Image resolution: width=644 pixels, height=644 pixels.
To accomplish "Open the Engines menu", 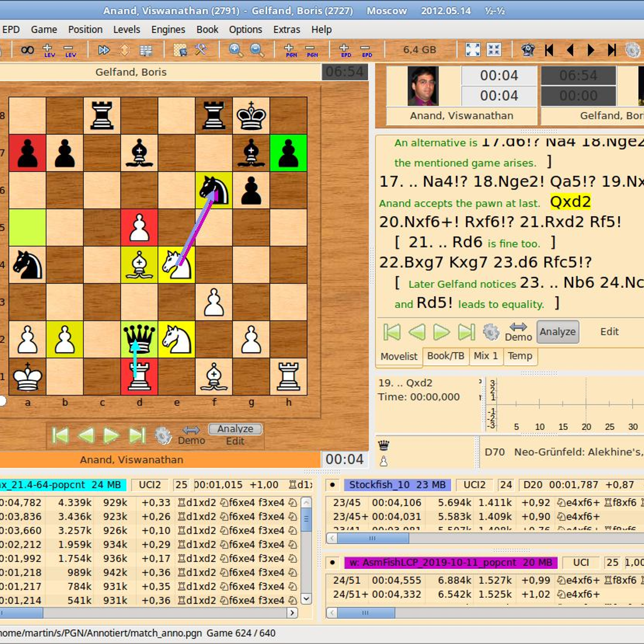I will (x=168, y=30).
